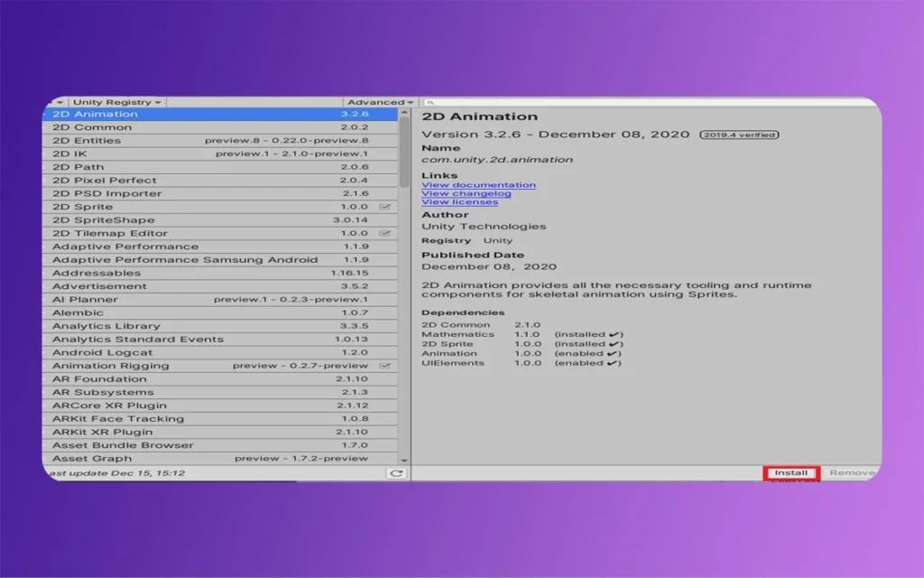Open the View changelog link
This screenshot has width=924, height=578.
(x=467, y=193)
